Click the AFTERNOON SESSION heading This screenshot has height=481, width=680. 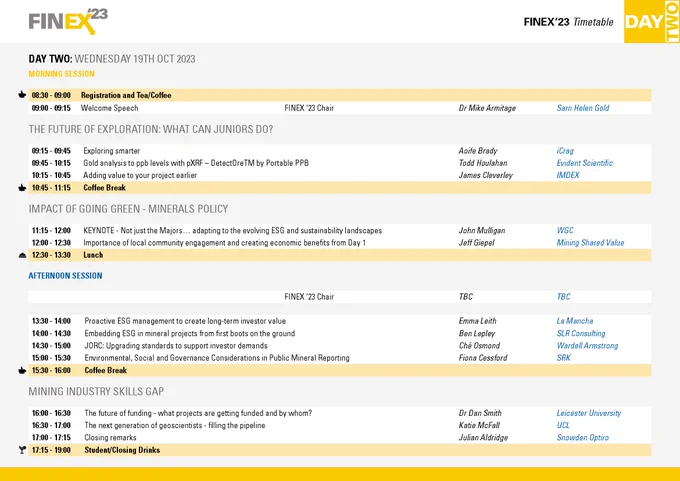[65, 276]
